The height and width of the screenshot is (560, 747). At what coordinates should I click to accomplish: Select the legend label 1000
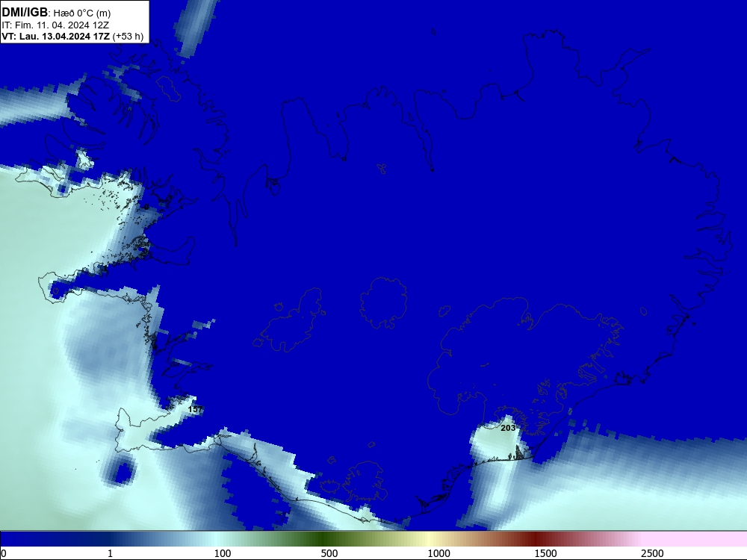point(438,553)
